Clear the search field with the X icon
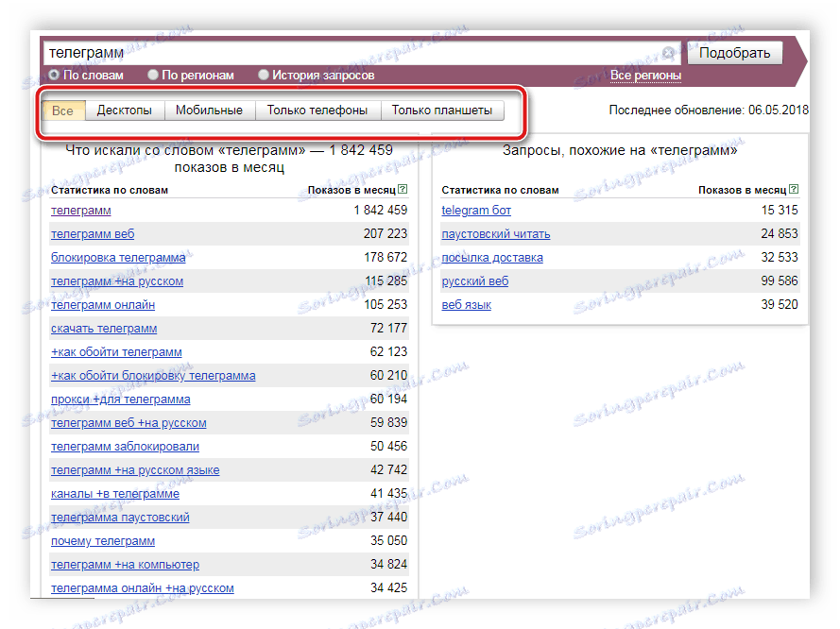 coord(668,53)
